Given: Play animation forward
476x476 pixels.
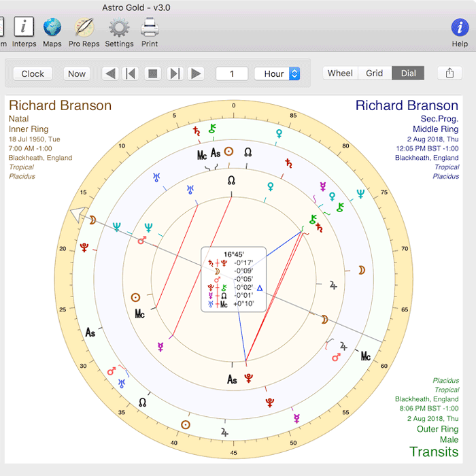Looking at the screenshot, I should [196, 73].
